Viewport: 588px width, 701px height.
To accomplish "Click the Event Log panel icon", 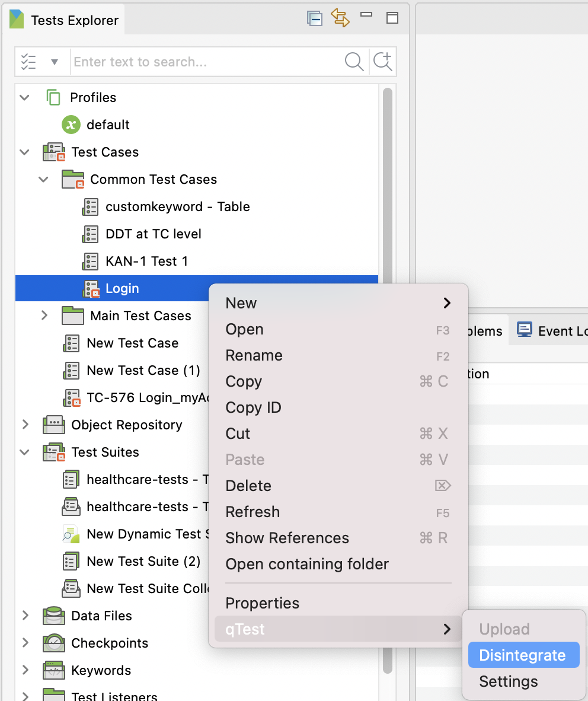I will pos(524,330).
